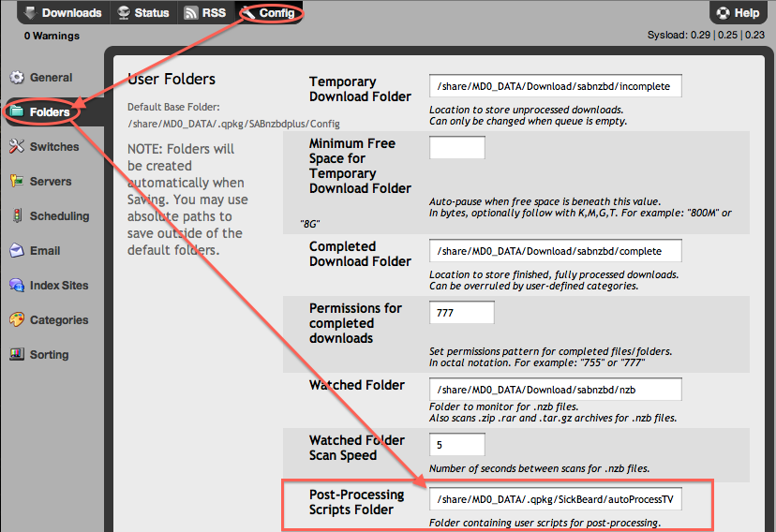Click 'Auto-pause when free space' description

coord(545,201)
